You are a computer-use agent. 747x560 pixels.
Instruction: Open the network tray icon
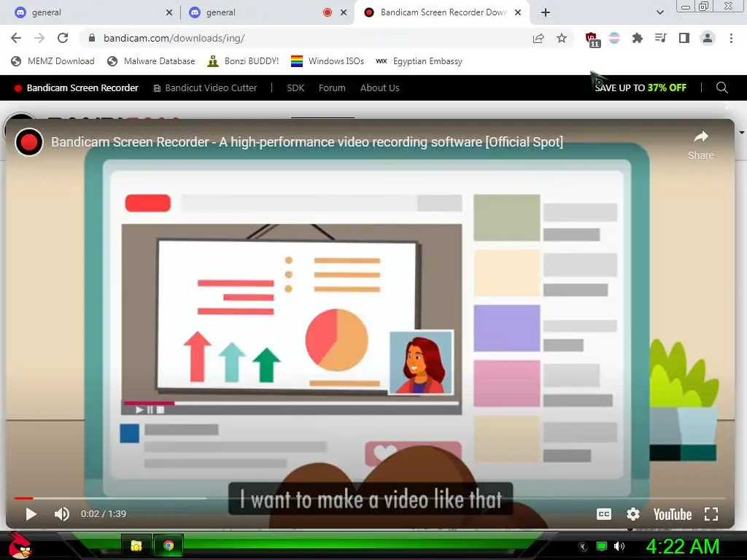click(602, 547)
